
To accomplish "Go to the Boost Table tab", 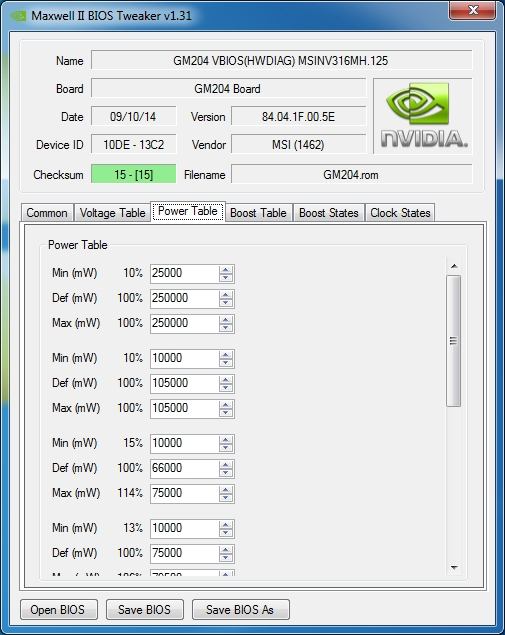I will coord(258,213).
